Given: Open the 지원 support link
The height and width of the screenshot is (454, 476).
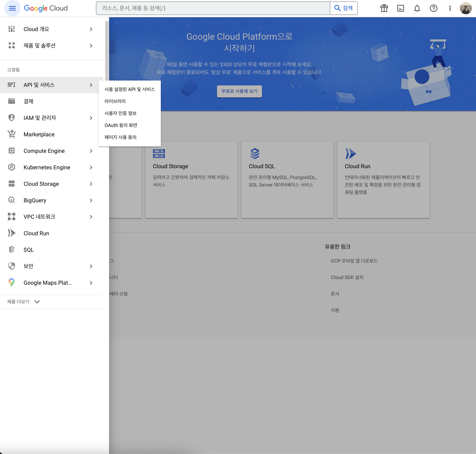Looking at the screenshot, I should (x=335, y=310).
